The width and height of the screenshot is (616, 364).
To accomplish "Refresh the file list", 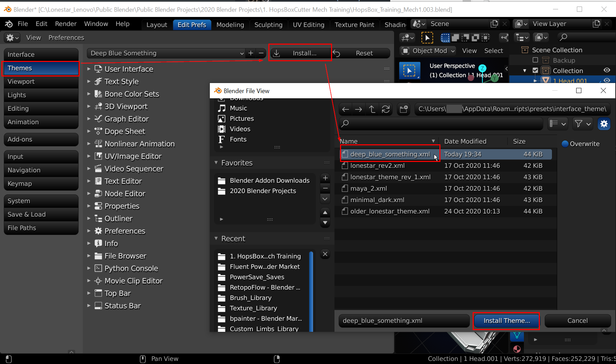I will pyautogui.click(x=386, y=109).
